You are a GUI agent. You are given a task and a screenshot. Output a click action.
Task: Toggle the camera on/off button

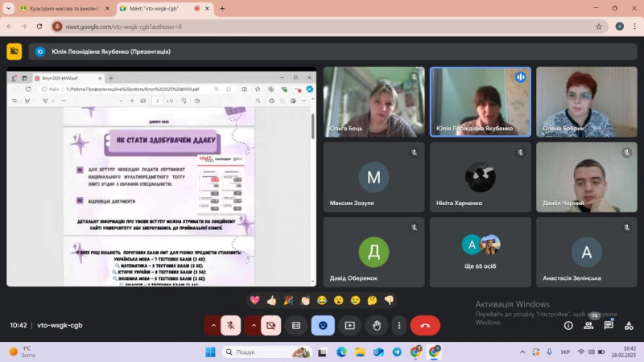pyautogui.click(x=270, y=325)
